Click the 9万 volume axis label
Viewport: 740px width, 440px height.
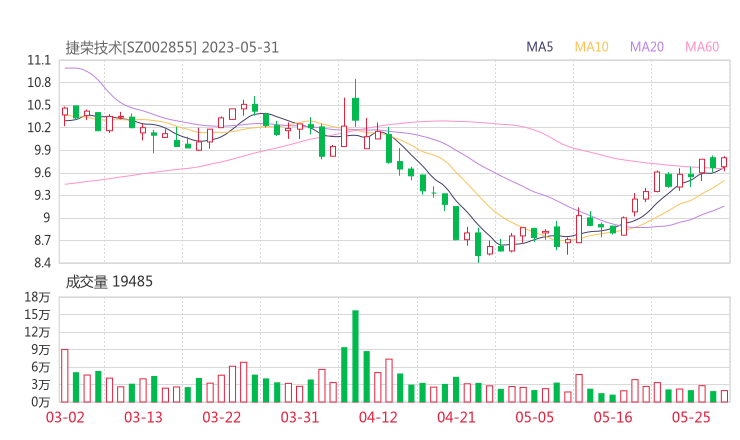click(x=41, y=350)
